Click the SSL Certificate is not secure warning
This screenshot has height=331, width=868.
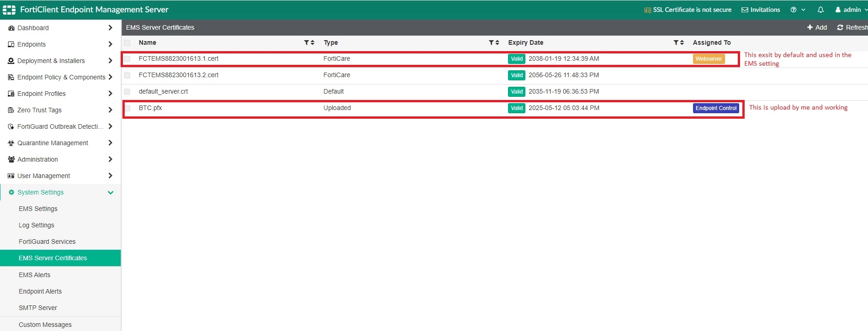click(x=688, y=10)
